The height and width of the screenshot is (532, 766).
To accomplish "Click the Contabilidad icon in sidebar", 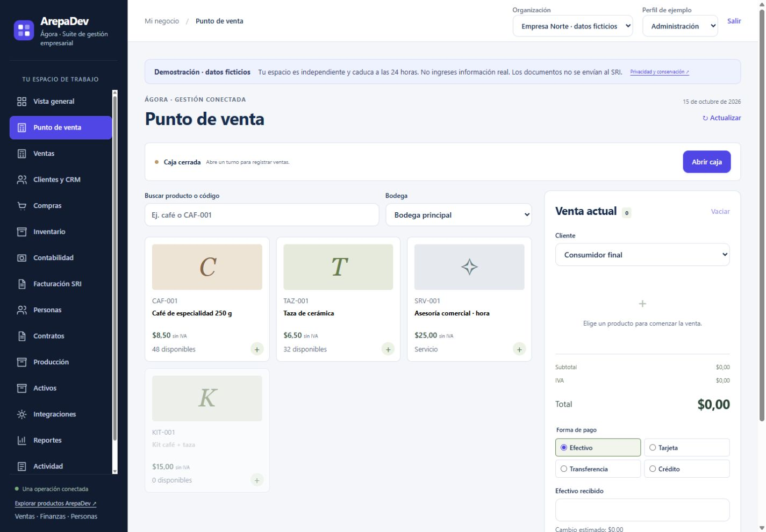I will click(22, 258).
